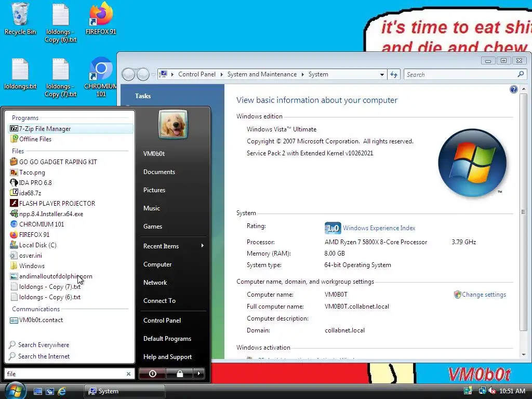
Task: Click System window search field
Action: [465, 74]
